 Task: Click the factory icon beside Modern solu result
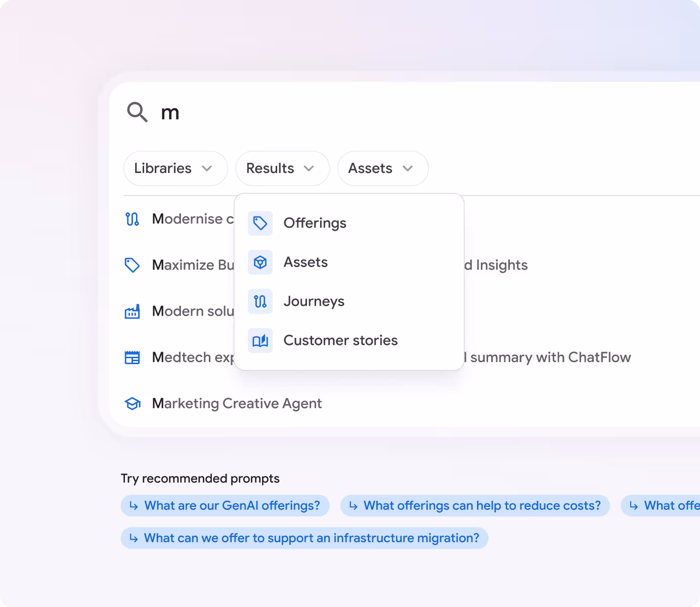tap(132, 312)
